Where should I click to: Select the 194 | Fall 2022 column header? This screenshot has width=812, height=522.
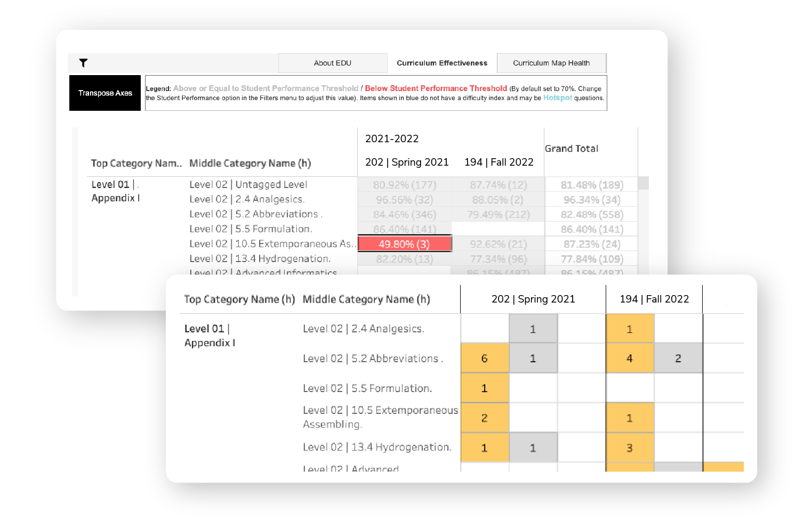[x=499, y=162]
